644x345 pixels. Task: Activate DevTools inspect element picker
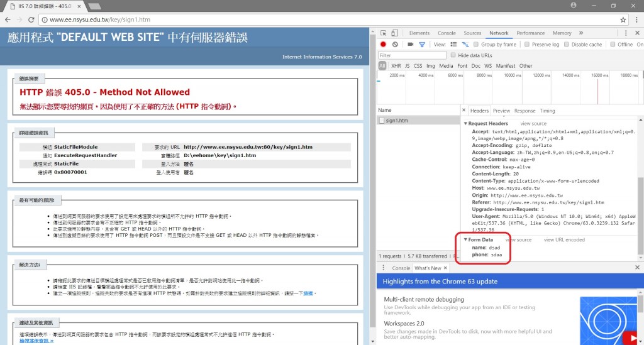pos(383,33)
